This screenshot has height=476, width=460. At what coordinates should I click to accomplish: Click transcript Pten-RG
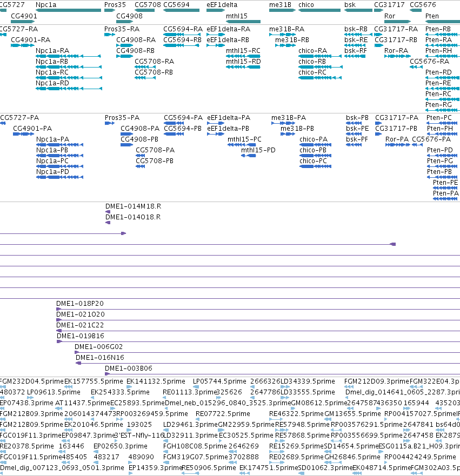pos(438,105)
